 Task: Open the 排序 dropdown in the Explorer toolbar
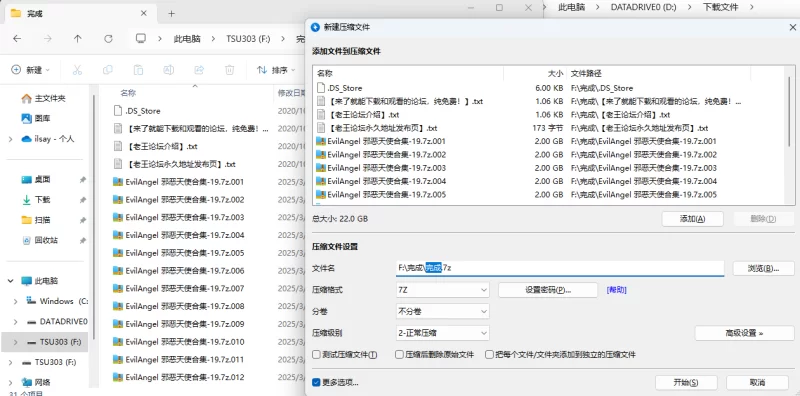tap(276, 70)
